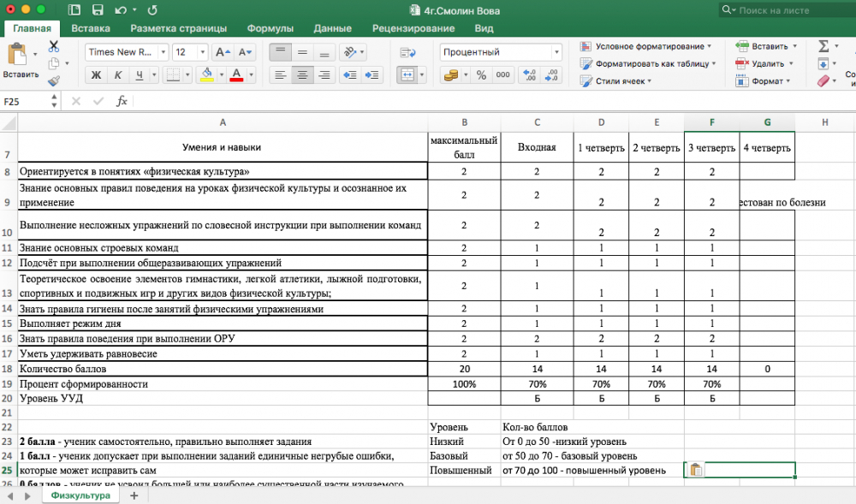Viewport: 856px width, 504px height.
Task: Click the Name Box showing F25
Action: pos(26,102)
